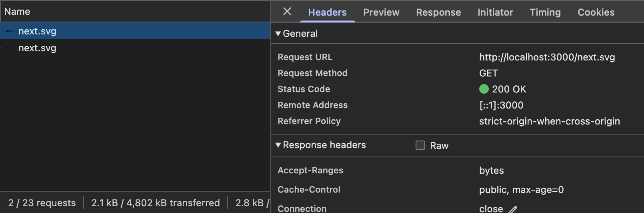Click the 2 / 23 requests status text
The image size is (644, 213).
click(x=42, y=203)
